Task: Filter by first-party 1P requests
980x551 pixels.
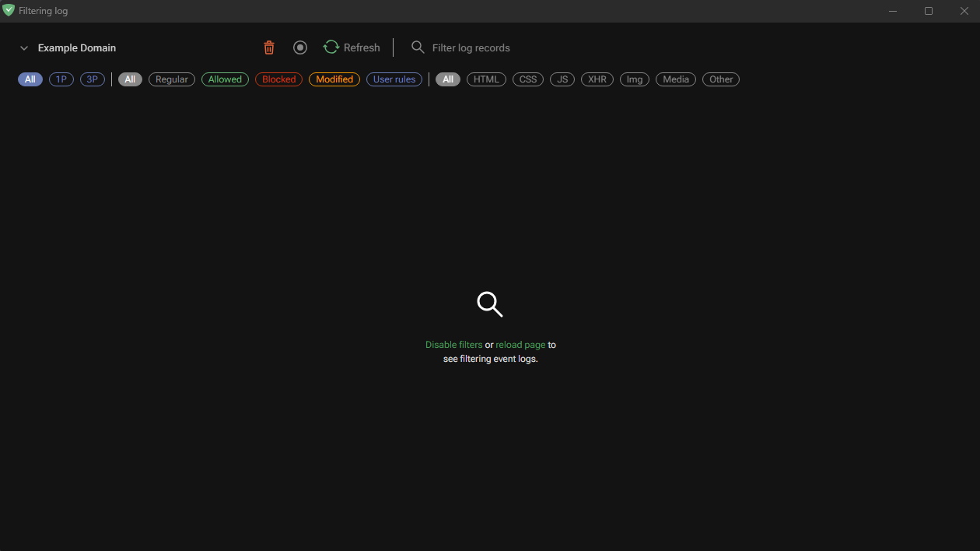Action: (x=61, y=79)
